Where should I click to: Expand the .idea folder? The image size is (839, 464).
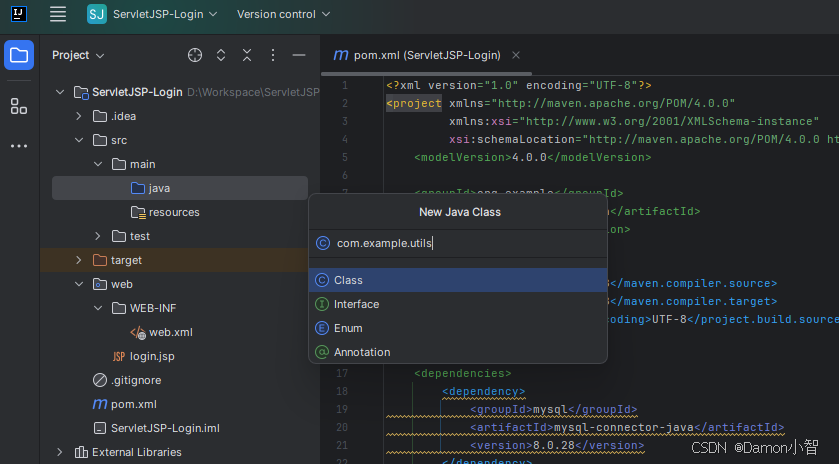click(x=79, y=116)
